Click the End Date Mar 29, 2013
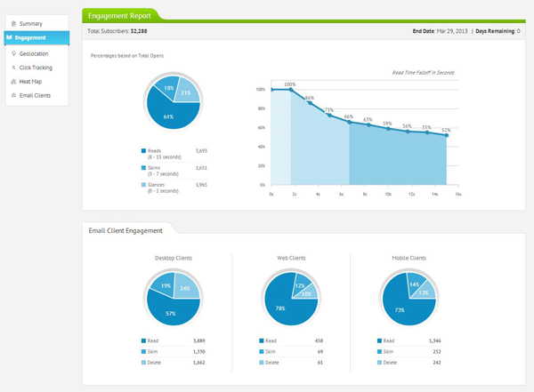Image resolution: width=534 pixels, height=392 pixels. point(440,31)
